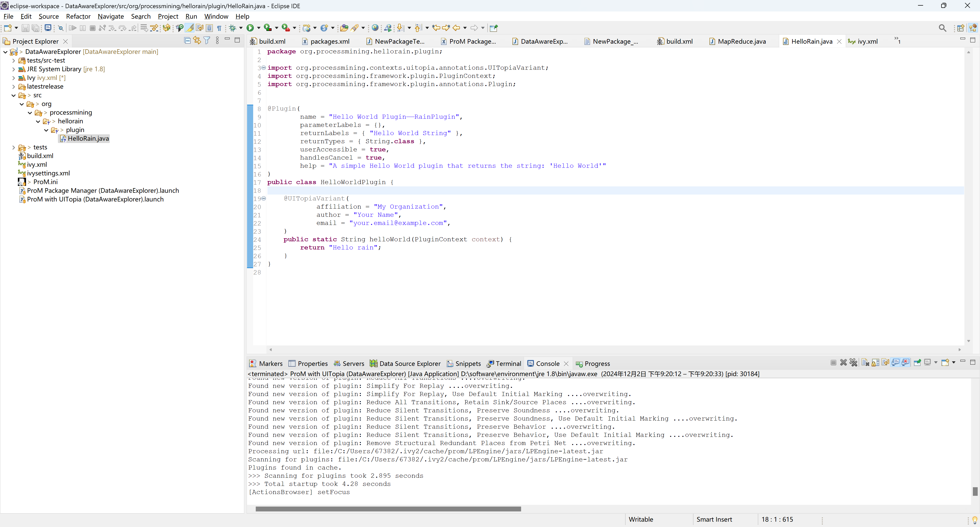Launch Debug with the bug icon
The width and height of the screenshot is (980, 527).
(x=232, y=28)
